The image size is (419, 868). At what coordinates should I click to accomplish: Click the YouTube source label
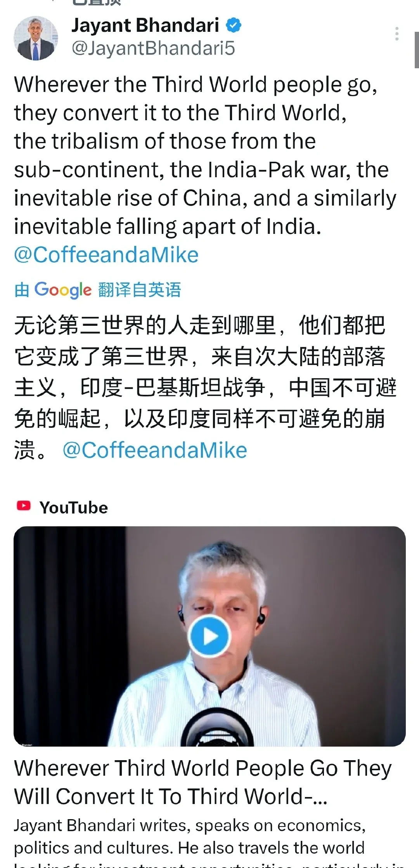pyautogui.click(x=74, y=508)
